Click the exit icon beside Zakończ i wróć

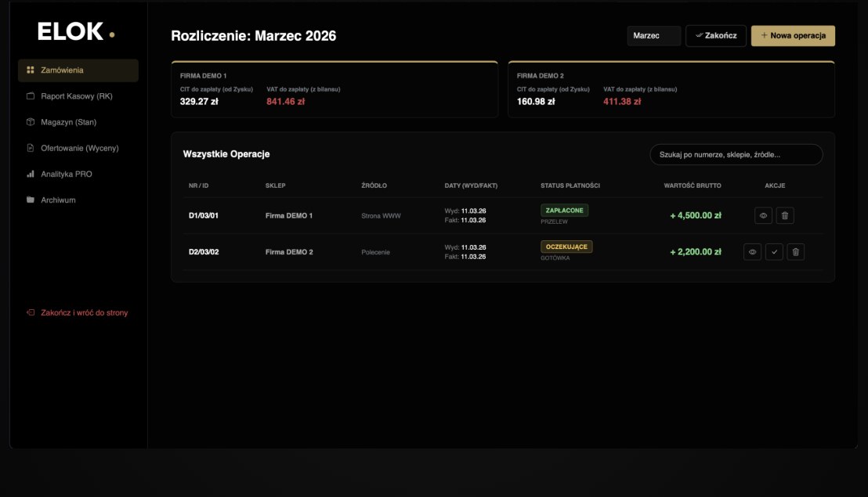(x=31, y=313)
